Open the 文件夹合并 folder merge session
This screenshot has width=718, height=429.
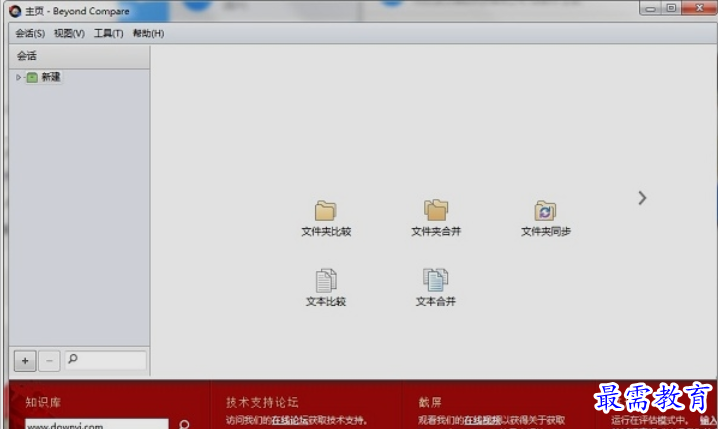tap(435, 218)
